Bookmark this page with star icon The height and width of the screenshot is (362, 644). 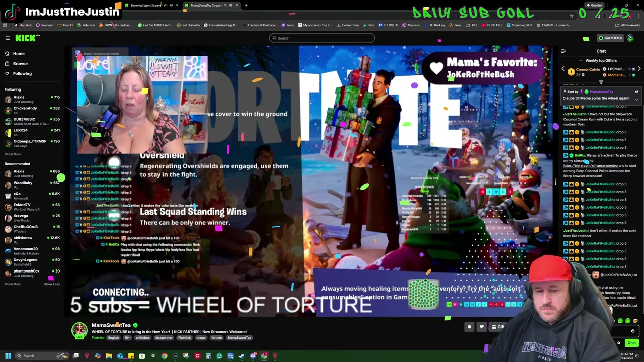click(x=572, y=15)
